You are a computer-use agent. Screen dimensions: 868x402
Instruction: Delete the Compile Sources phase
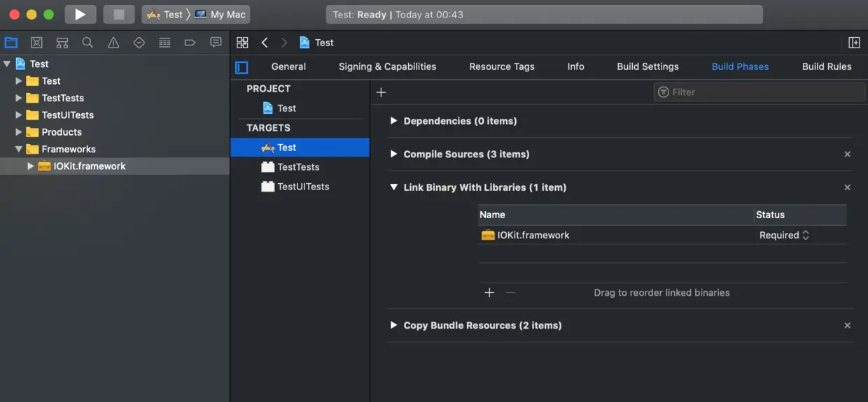847,154
